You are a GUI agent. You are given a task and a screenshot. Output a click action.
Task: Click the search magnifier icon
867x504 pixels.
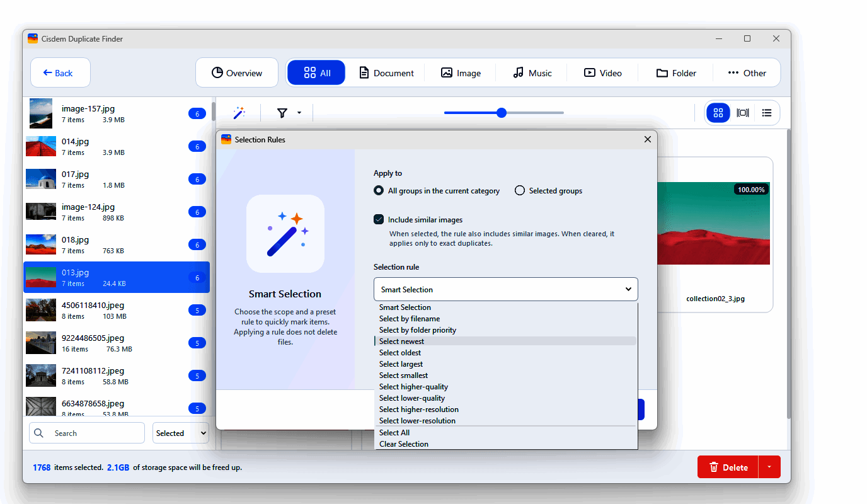click(x=40, y=433)
